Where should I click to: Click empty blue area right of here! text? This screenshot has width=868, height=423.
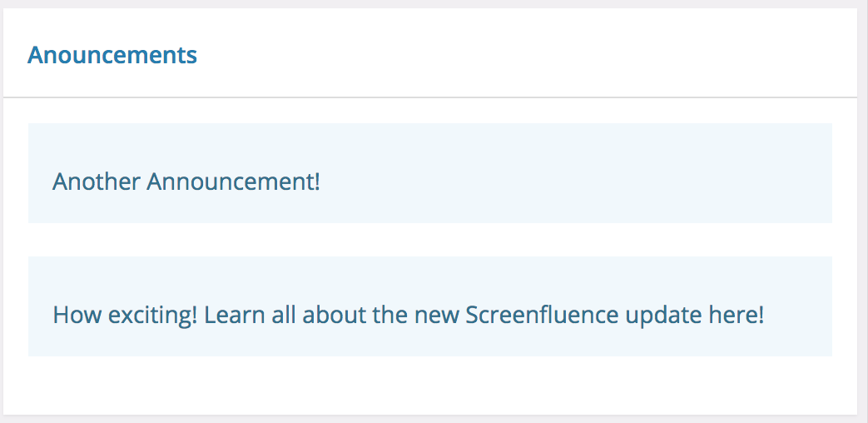pos(797,315)
